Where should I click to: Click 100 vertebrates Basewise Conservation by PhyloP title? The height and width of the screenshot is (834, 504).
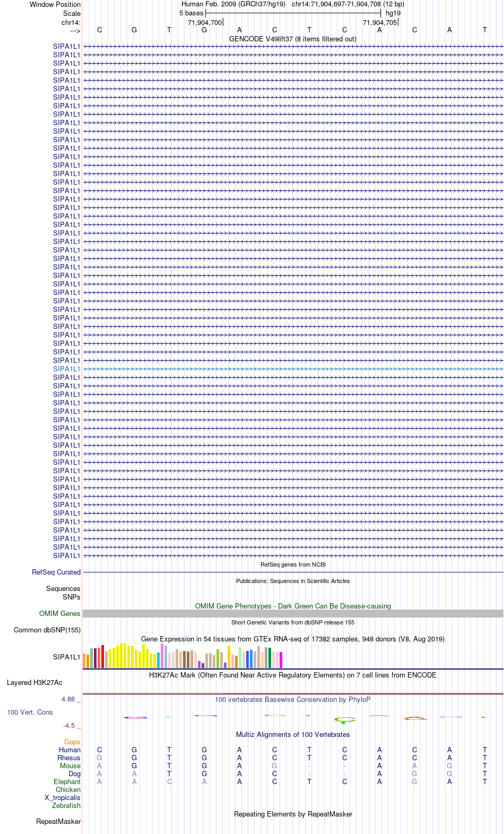coord(293,699)
